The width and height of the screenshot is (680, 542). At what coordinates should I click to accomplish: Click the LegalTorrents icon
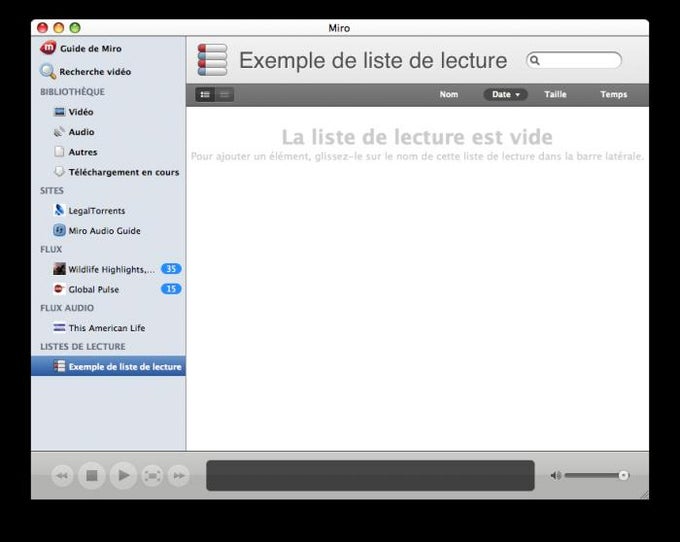coord(59,210)
